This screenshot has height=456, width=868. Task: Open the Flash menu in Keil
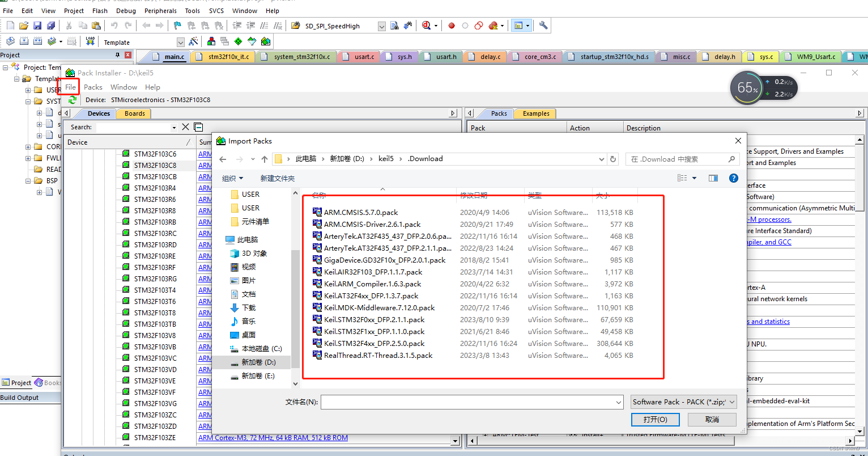click(100, 11)
